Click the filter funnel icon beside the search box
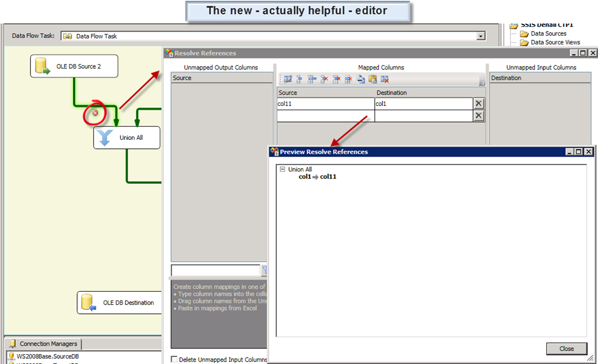Screen dimensions: 598x364 [x=264, y=270]
